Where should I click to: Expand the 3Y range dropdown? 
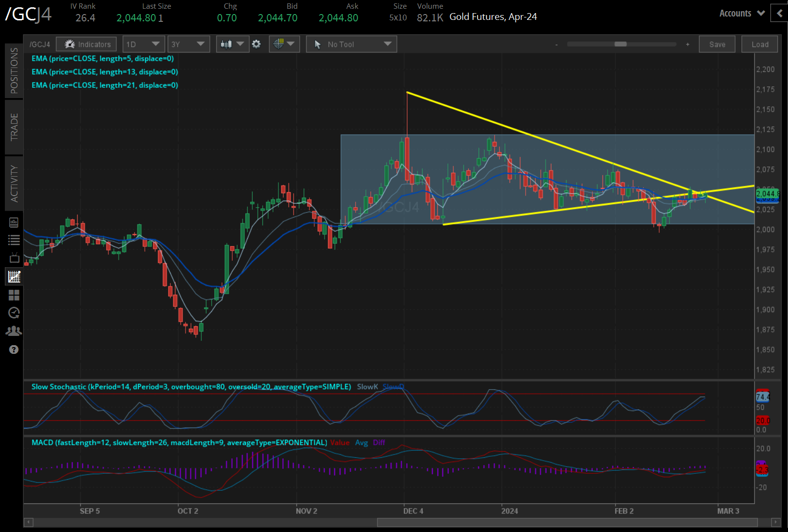(x=188, y=44)
